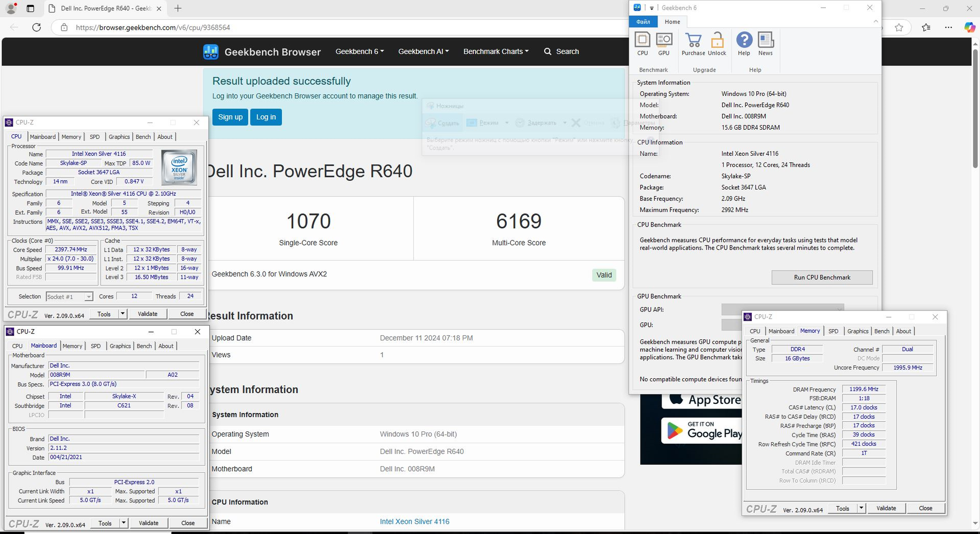Switch to Файл tab in Geekbench
Image resolution: width=980 pixels, height=534 pixels.
click(643, 21)
